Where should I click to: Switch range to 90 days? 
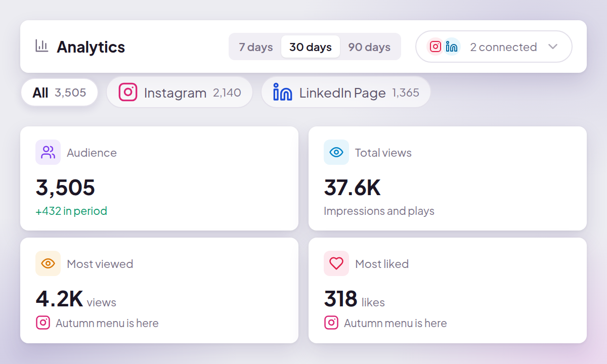[369, 47]
